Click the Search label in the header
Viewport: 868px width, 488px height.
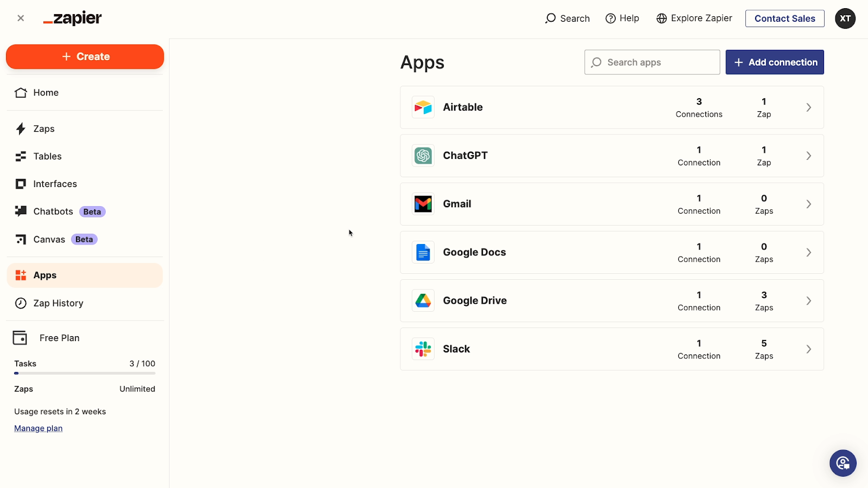[x=575, y=18]
